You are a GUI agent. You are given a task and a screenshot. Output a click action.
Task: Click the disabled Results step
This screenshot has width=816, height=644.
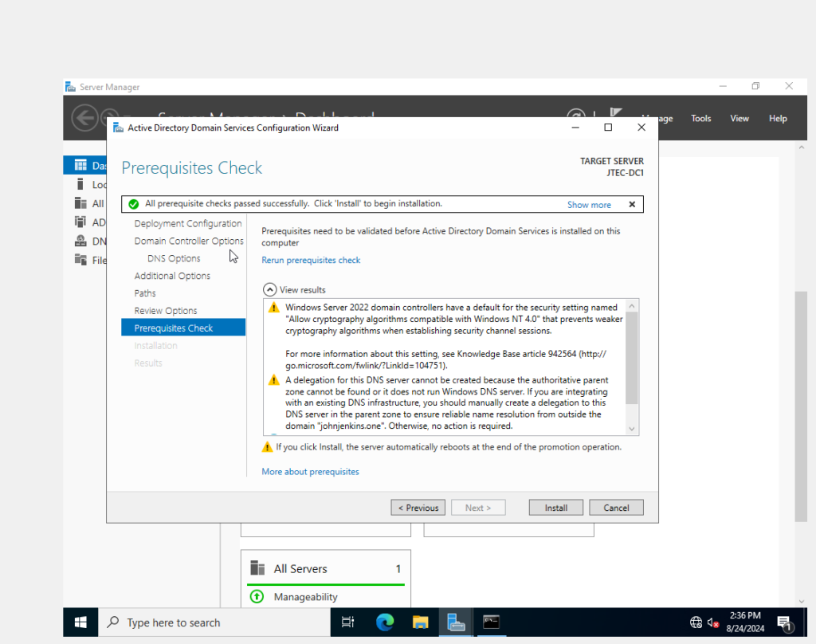(147, 363)
